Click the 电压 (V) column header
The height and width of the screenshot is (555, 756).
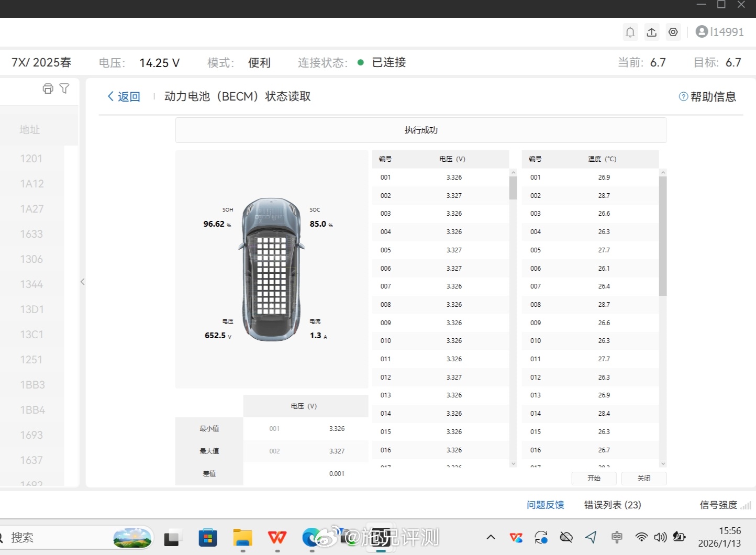[451, 159]
